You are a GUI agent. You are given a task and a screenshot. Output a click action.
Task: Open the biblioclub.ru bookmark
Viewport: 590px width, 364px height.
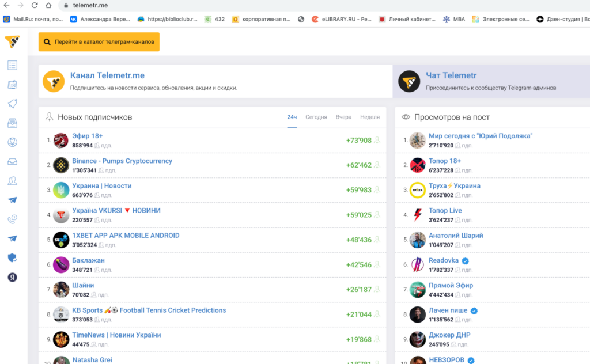[x=168, y=19]
